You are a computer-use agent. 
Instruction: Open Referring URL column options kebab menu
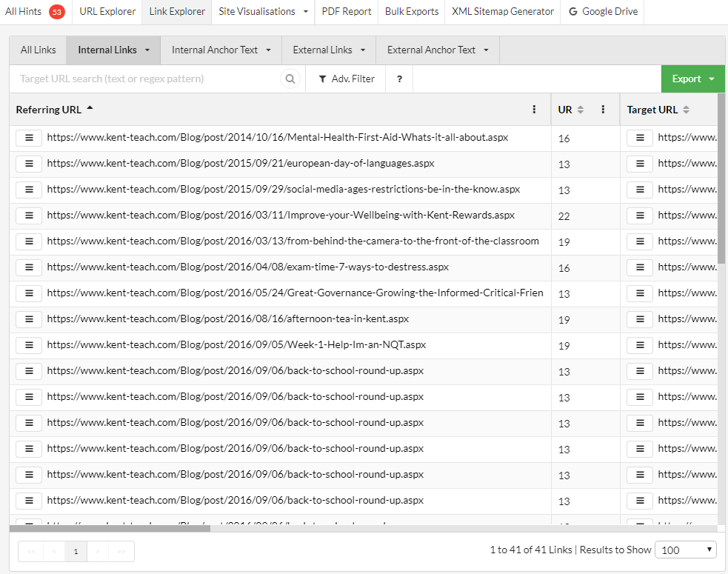click(x=534, y=109)
